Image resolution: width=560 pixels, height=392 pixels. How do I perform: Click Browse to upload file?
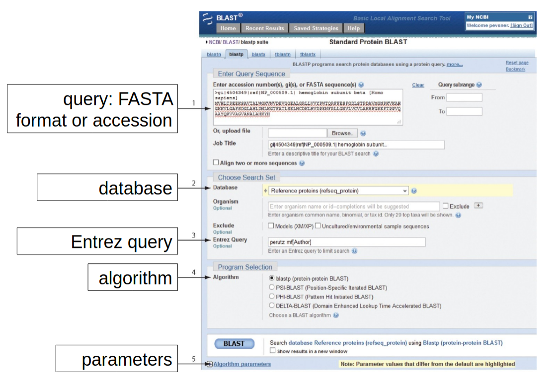coord(342,133)
